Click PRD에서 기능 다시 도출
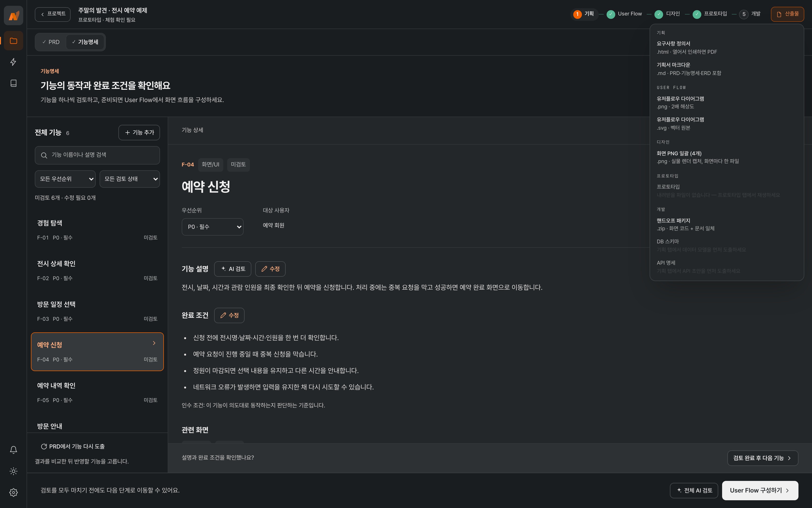This screenshot has width=812, height=508. pos(73,447)
